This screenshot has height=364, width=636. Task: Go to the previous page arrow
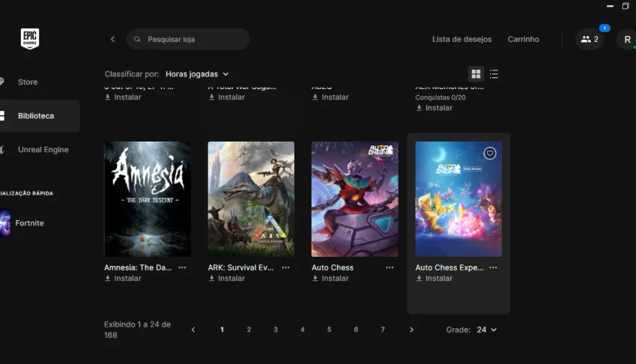193,330
